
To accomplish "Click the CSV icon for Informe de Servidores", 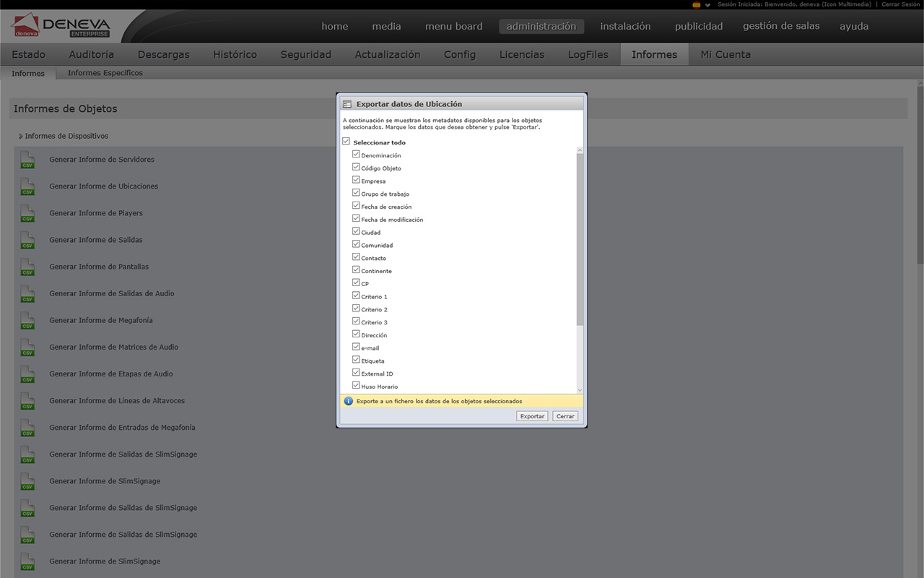I will point(27,160).
